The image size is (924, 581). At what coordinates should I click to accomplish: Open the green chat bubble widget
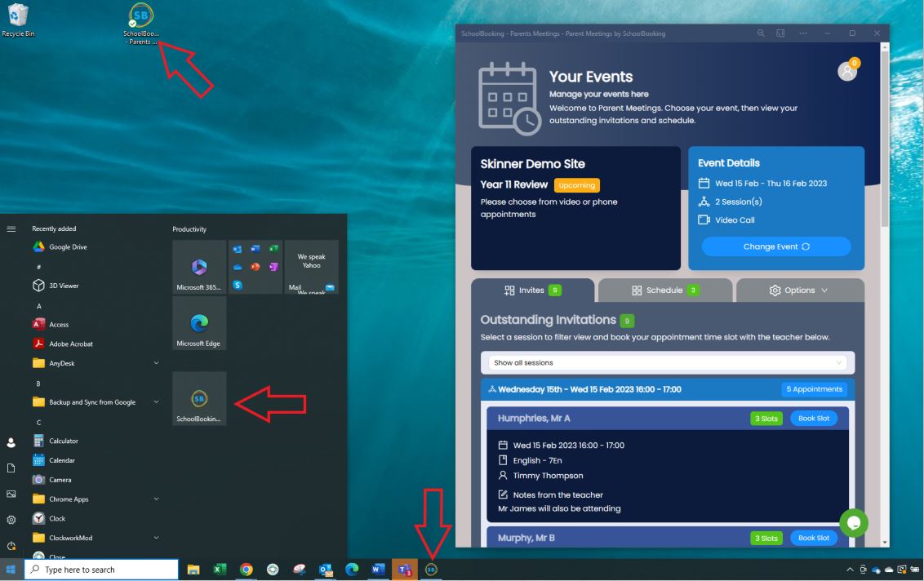coord(854,523)
